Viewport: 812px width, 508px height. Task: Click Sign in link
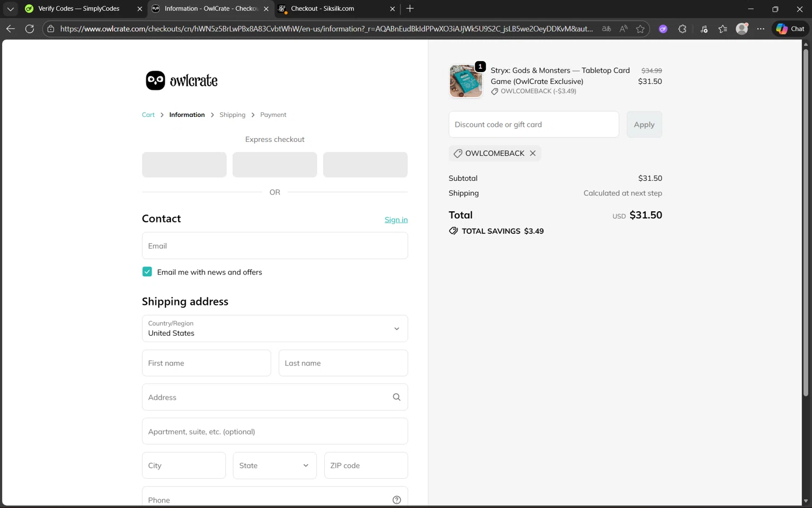pyautogui.click(x=396, y=219)
